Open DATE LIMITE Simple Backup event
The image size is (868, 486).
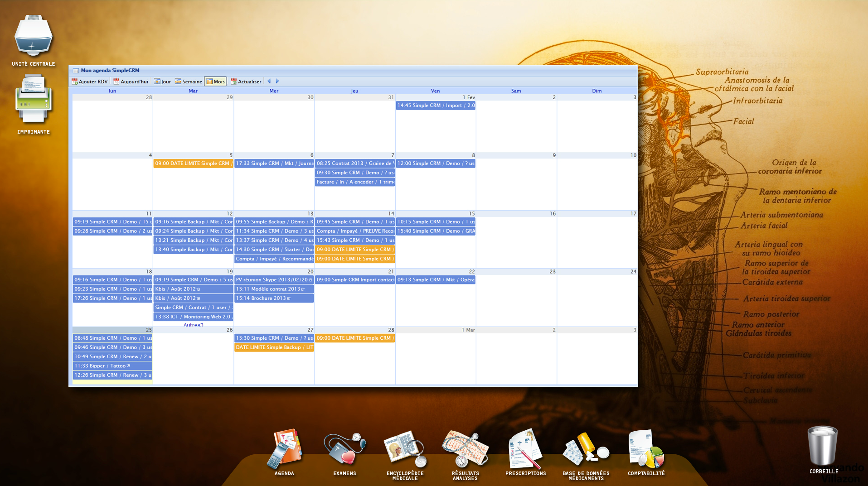274,347
